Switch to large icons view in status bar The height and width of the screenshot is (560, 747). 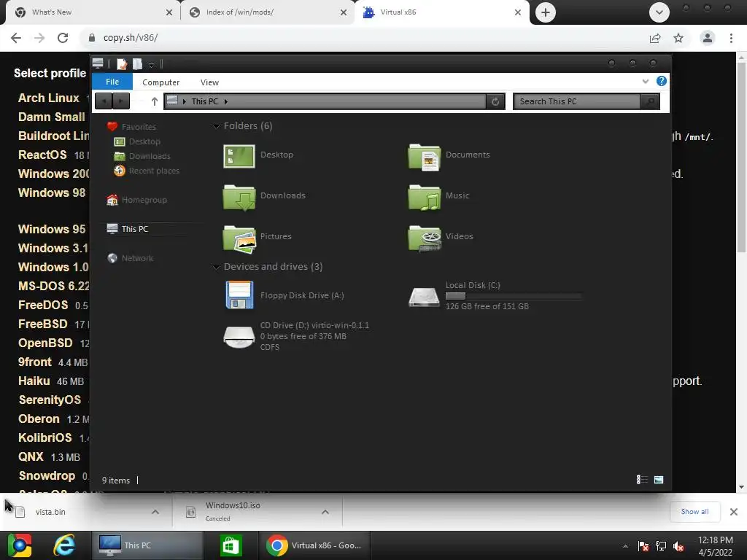(659, 480)
